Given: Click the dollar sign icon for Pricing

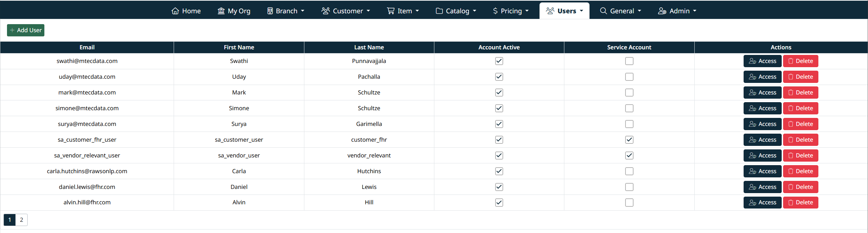Looking at the screenshot, I should point(495,11).
